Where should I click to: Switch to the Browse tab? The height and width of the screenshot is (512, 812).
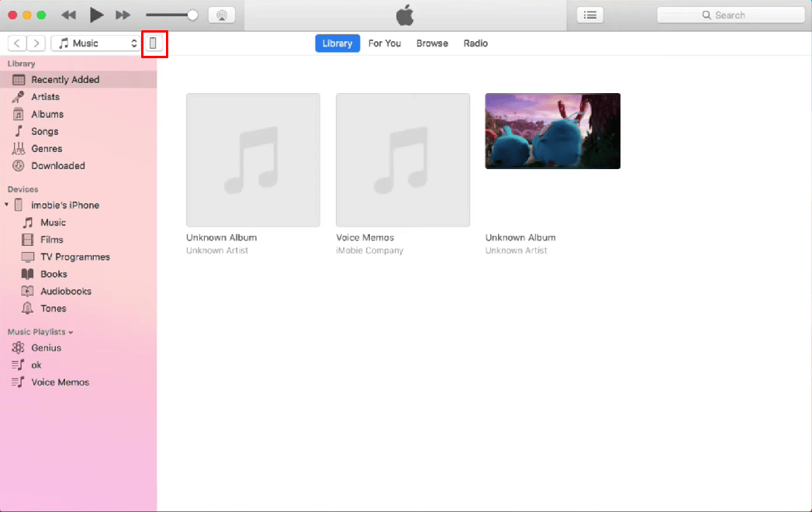point(432,43)
